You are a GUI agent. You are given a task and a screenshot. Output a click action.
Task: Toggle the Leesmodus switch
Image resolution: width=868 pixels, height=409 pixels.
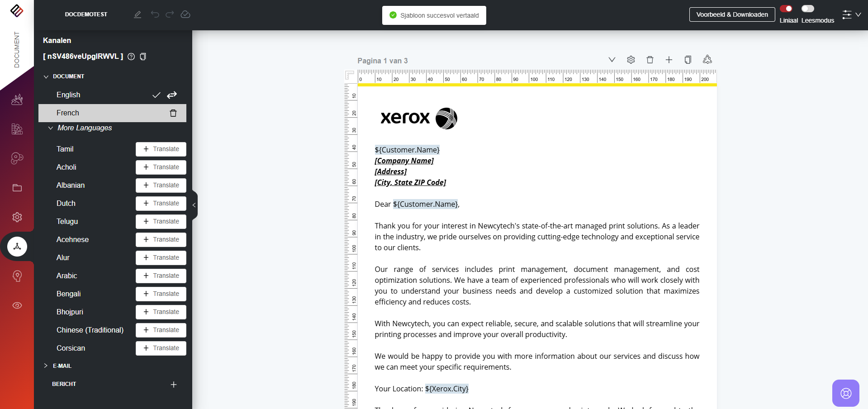807,9
